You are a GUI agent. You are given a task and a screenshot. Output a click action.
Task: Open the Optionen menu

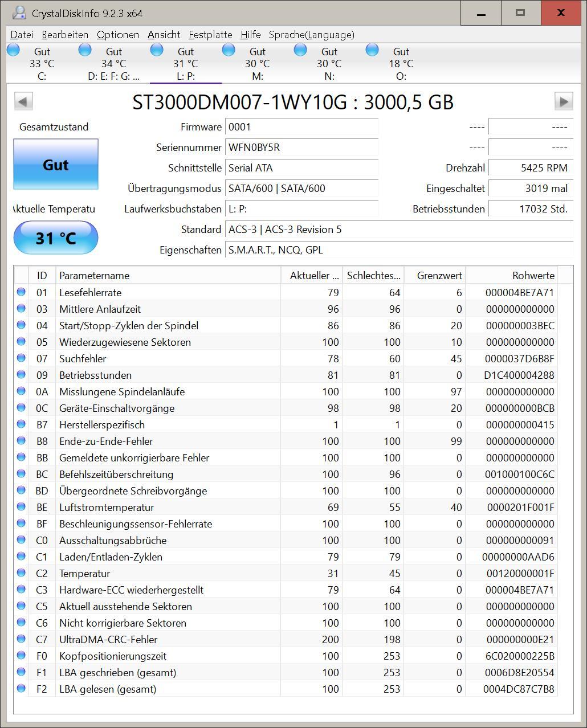(118, 35)
